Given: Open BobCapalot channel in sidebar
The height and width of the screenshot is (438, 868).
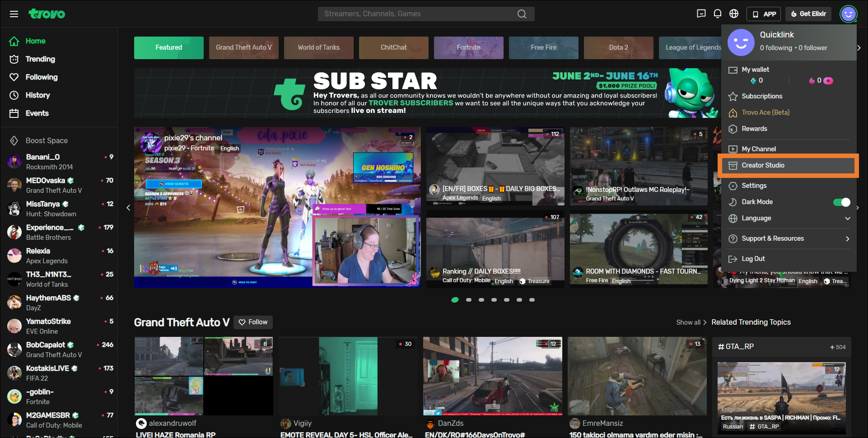Looking at the screenshot, I should 59,349.
